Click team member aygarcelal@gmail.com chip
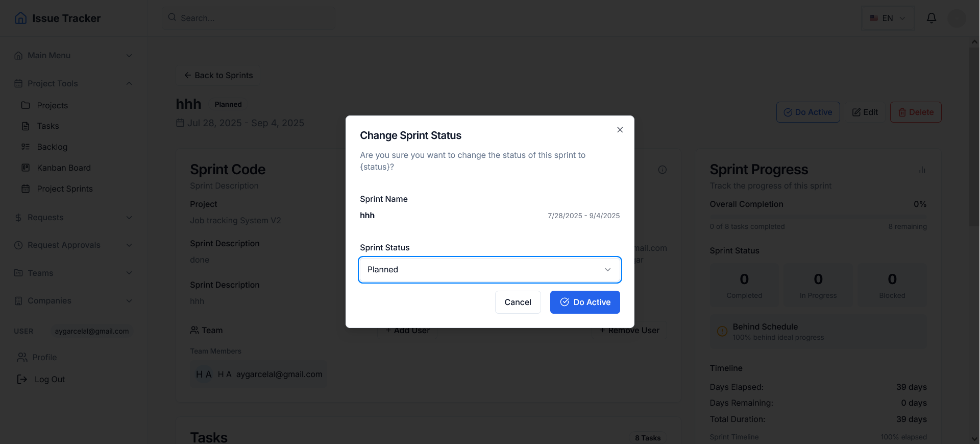Screen dimensions: 980x444 259,374
